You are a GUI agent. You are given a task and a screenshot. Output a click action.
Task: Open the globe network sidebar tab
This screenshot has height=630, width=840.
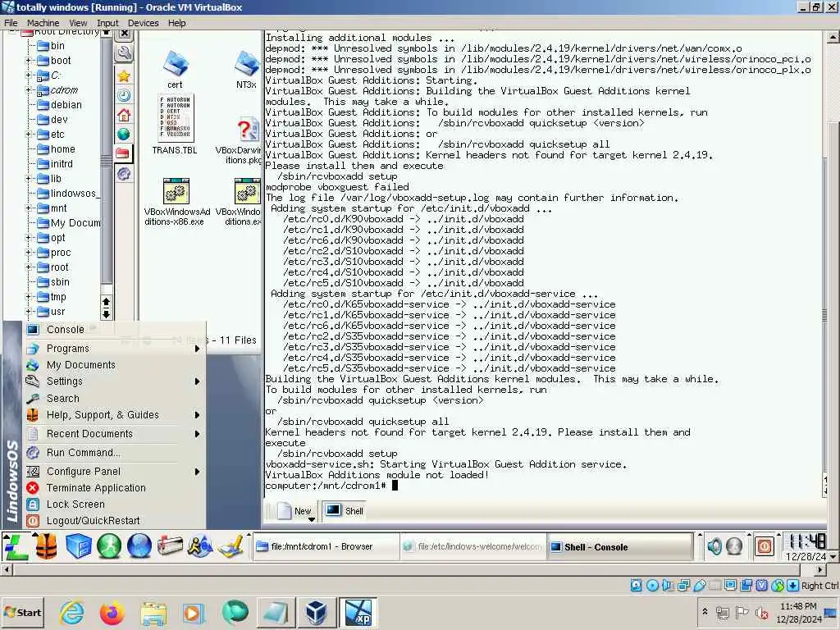click(124, 134)
